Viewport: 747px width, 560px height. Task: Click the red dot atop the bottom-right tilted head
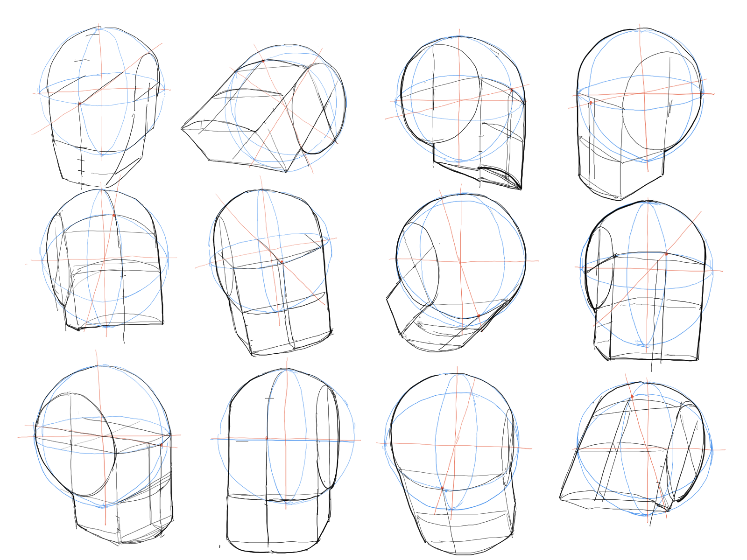(x=632, y=397)
